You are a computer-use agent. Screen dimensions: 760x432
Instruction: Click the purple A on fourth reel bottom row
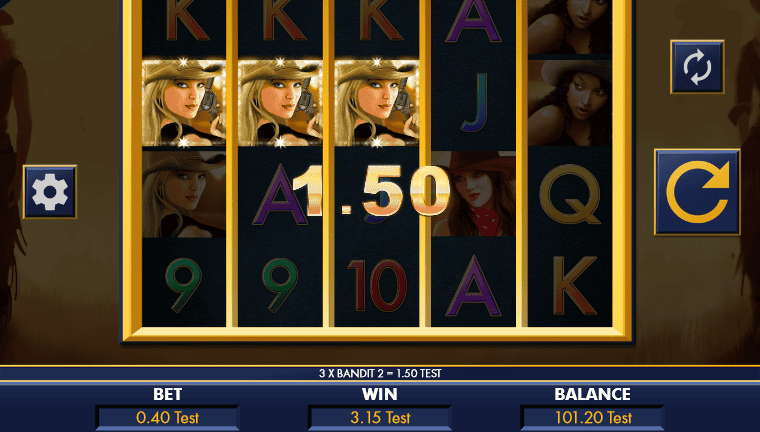click(x=473, y=286)
